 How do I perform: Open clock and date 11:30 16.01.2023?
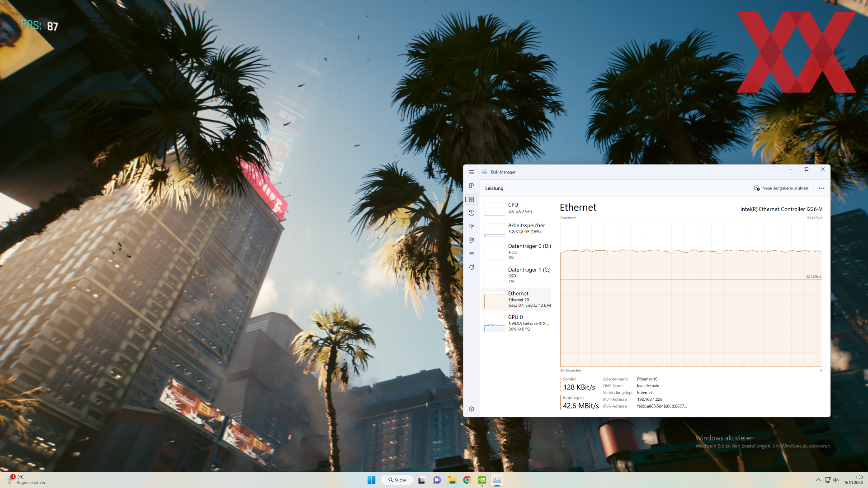(854, 480)
